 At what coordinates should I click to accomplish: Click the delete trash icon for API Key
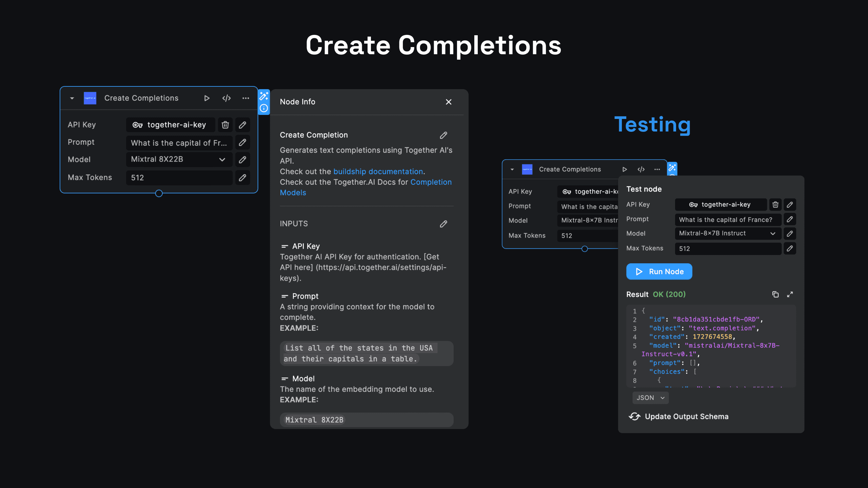point(225,124)
